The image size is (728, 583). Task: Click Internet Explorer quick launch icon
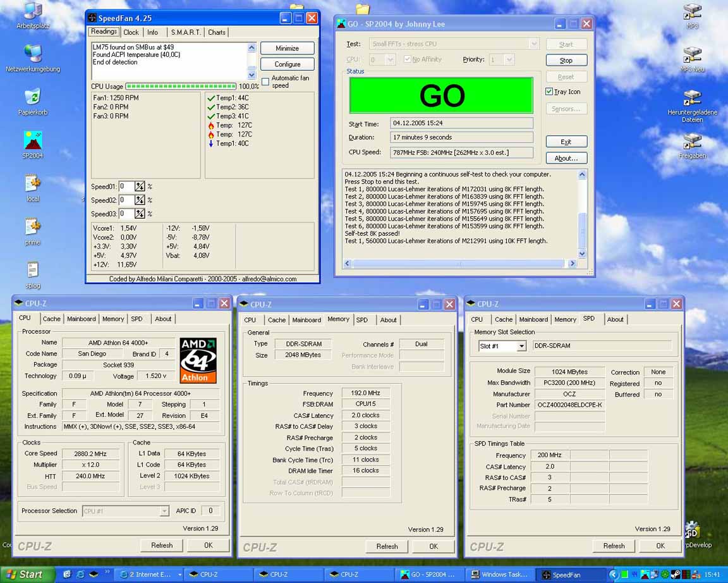coord(80,574)
